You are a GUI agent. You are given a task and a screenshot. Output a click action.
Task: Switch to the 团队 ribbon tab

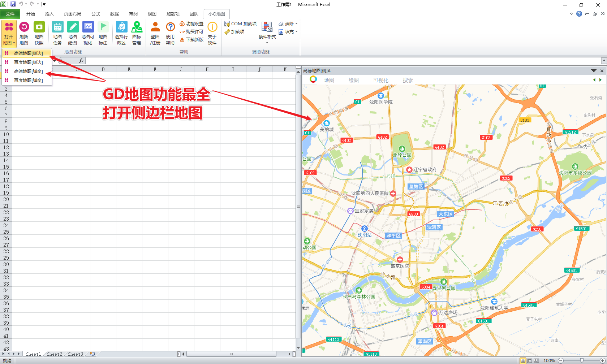(194, 14)
